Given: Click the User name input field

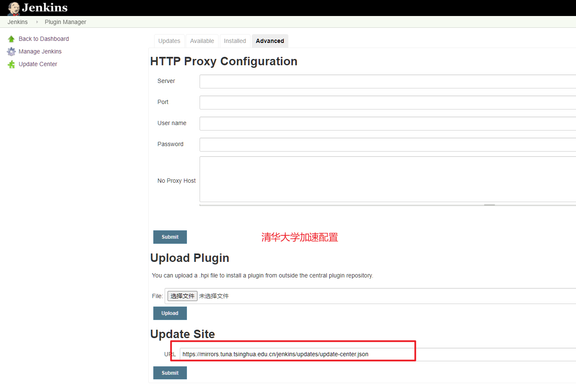Looking at the screenshot, I should pyautogui.click(x=388, y=124).
